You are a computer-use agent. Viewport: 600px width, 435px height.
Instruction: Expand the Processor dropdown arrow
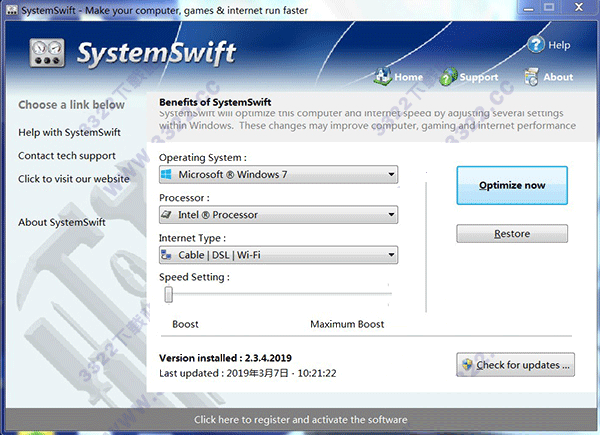pyautogui.click(x=391, y=214)
